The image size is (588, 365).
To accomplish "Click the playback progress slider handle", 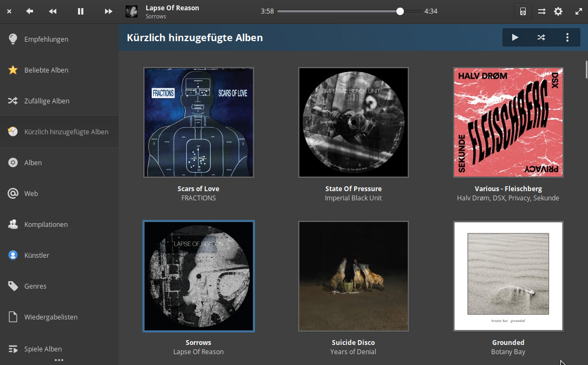I will pyautogui.click(x=400, y=11).
